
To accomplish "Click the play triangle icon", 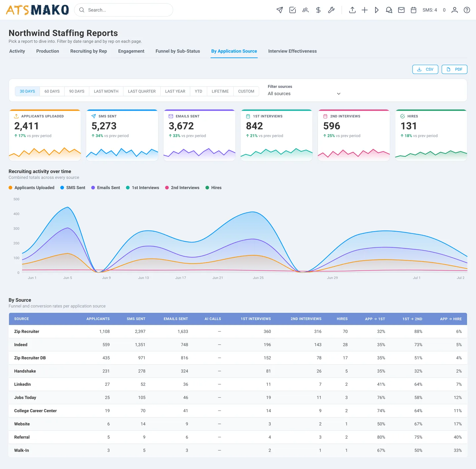I will point(377,10).
